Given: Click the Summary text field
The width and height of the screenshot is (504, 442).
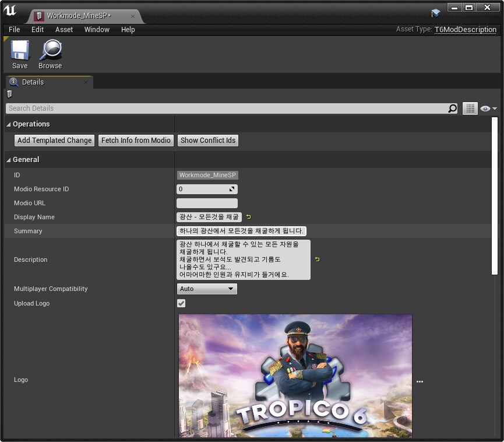Looking at the screenshot, I should coord(241,231).
